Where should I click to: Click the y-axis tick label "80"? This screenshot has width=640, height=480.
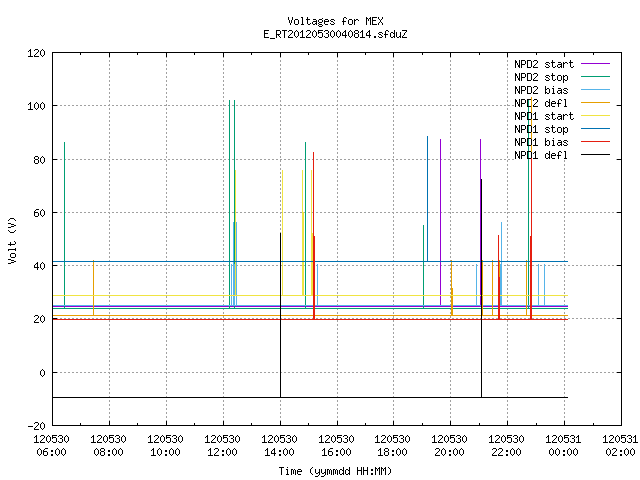39,160
